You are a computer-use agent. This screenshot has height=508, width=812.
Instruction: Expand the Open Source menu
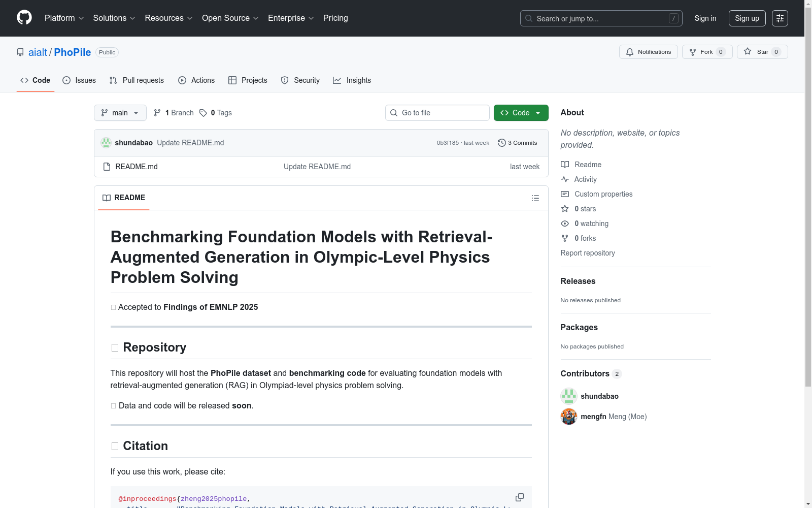pyautogui.click(x=230, y=18)
